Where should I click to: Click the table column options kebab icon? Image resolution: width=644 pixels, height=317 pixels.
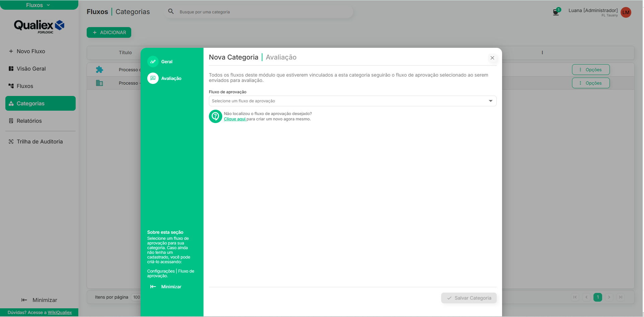[x=542, y=52]
